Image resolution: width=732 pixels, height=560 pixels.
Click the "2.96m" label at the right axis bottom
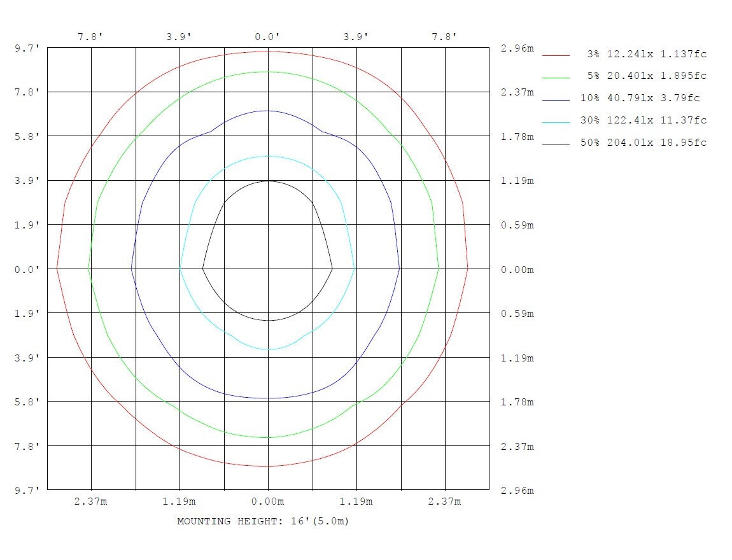tap(517, 491)
